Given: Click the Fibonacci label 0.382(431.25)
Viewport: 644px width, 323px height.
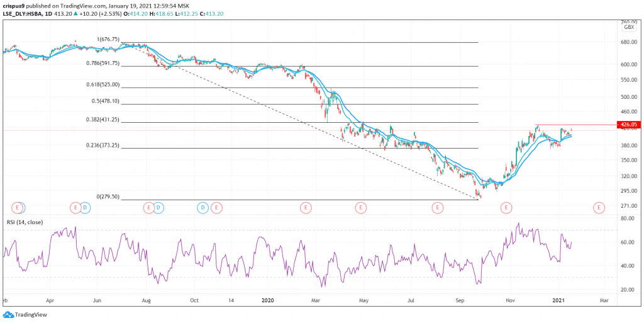Looking at the screenshot, I should coord(103,119).
